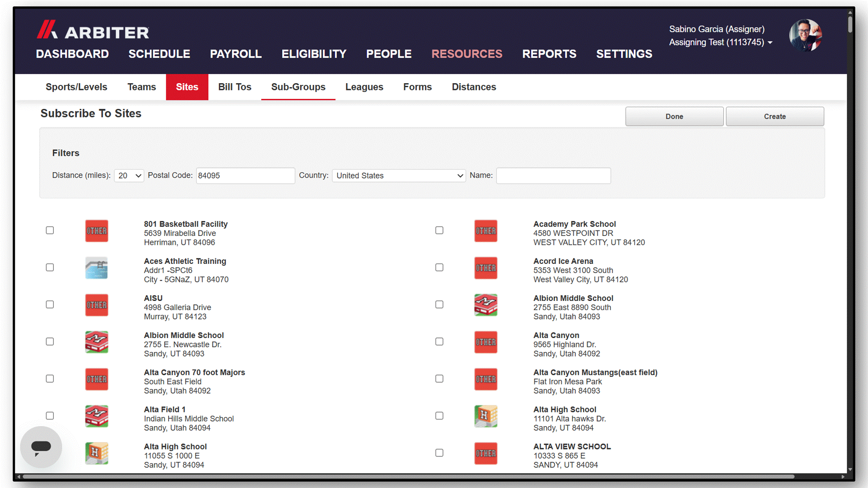Click the Sabino Garcia (Assigner) user name
The height and width of the screenshot is (488, 868).
(x=717, y=29)
